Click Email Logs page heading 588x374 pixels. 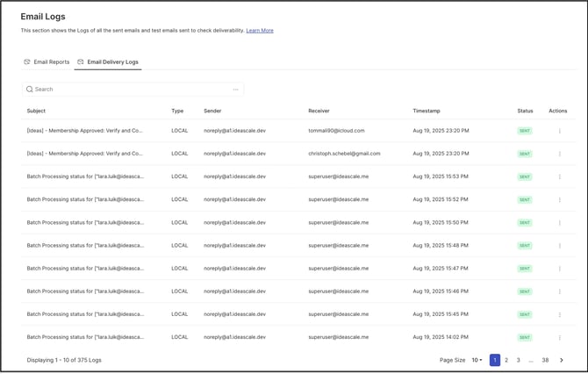[x=43, y=17]
